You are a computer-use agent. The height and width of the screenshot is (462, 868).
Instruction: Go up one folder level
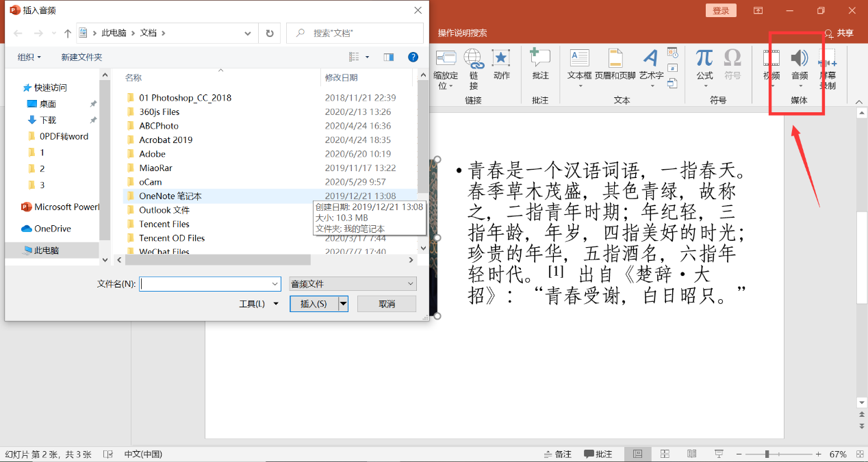[68, 33]
